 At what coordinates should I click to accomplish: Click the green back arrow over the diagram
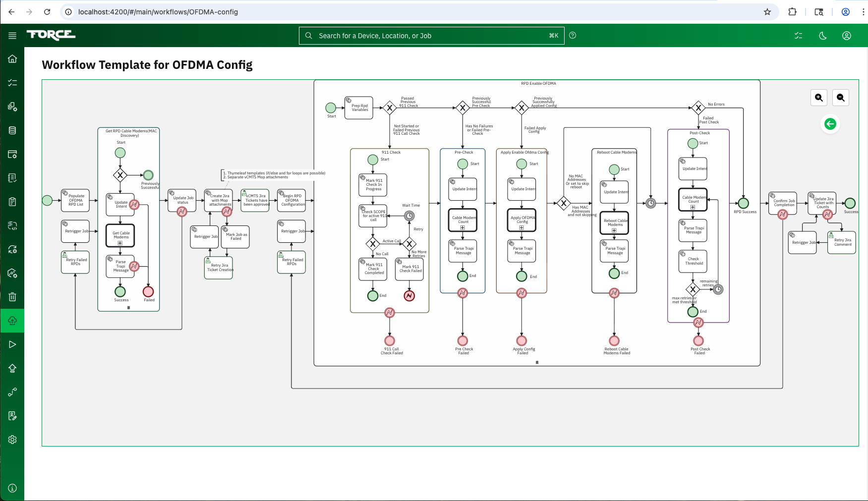[x=830, y=124]
